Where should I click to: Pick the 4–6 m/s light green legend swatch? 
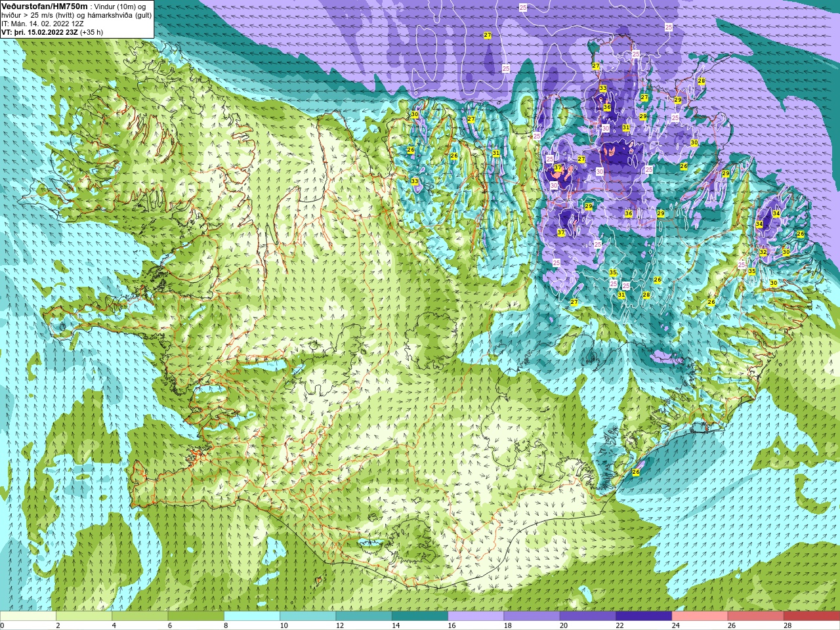140,616
